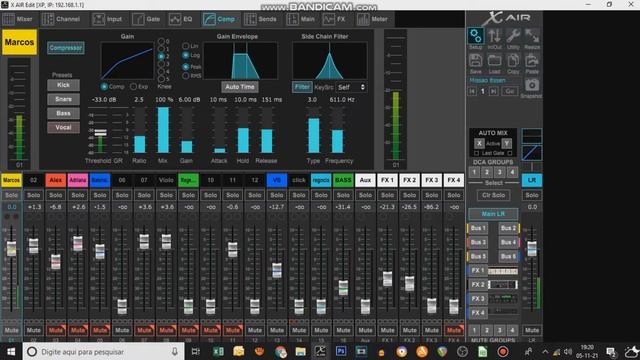Click the Clr Solo button

tap(493, 195)
